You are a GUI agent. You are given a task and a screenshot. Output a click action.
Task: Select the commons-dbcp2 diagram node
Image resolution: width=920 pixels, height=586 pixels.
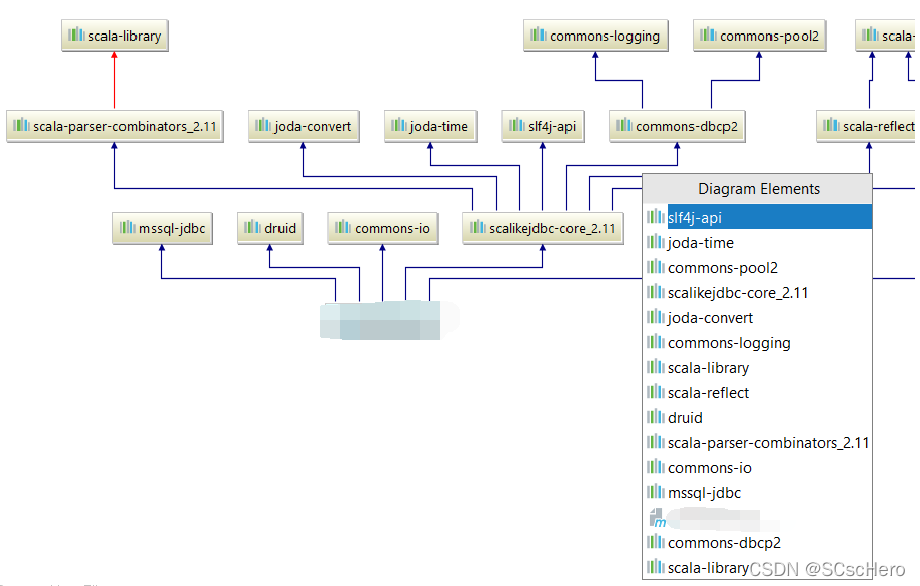point(678,127)
